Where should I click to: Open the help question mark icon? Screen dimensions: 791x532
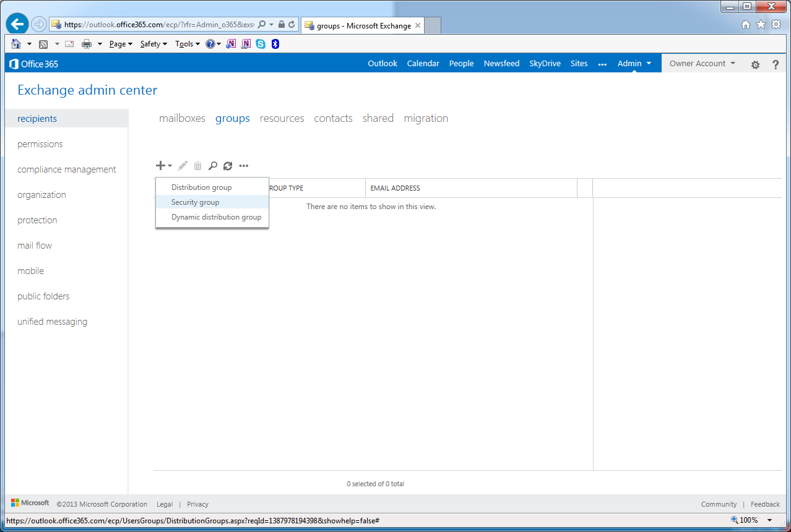(x=775, y=64)
